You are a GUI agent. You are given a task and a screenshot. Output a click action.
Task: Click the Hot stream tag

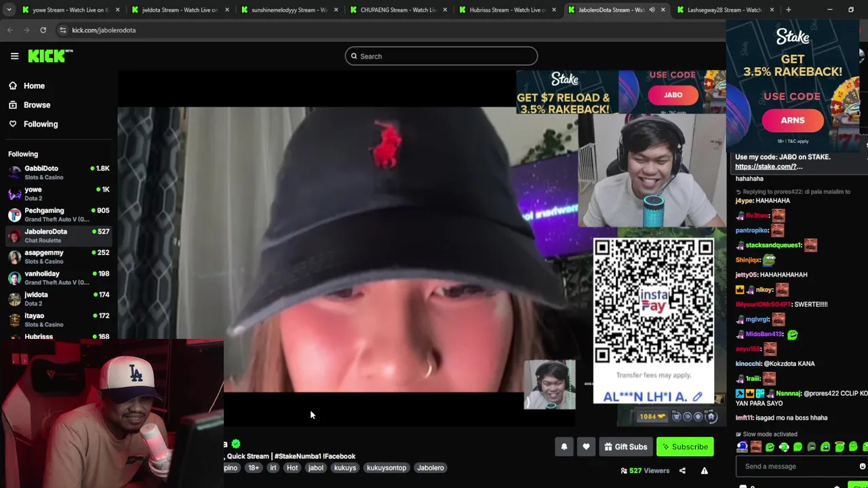point(292,468)
